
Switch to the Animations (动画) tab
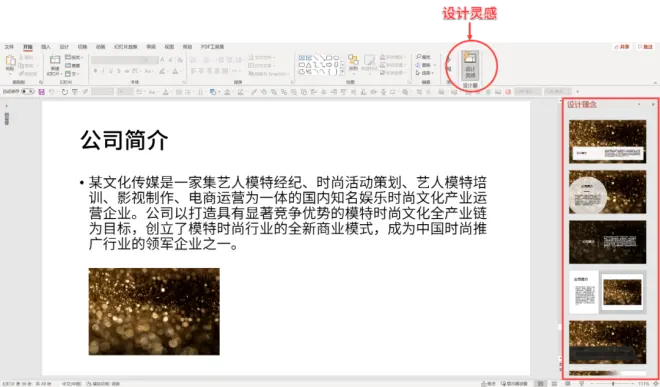point(101,47)
